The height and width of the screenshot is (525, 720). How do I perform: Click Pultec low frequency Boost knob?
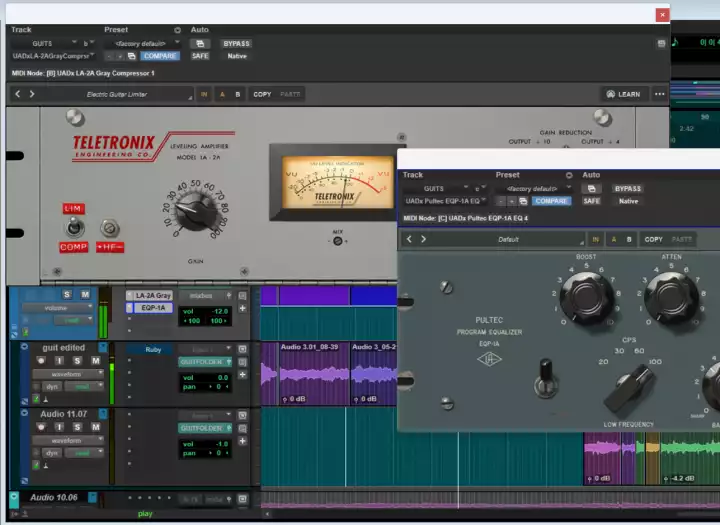click(586, 298)
